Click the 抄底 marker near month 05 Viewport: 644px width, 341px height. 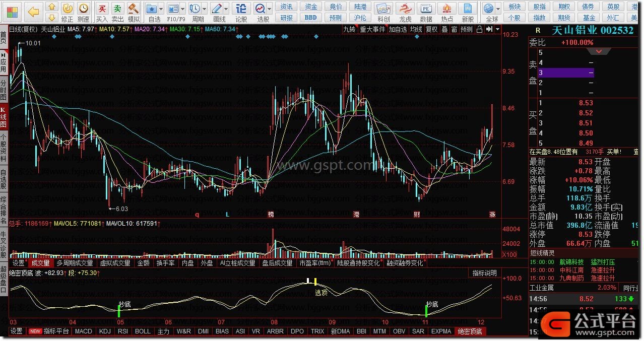coord(124,304)
